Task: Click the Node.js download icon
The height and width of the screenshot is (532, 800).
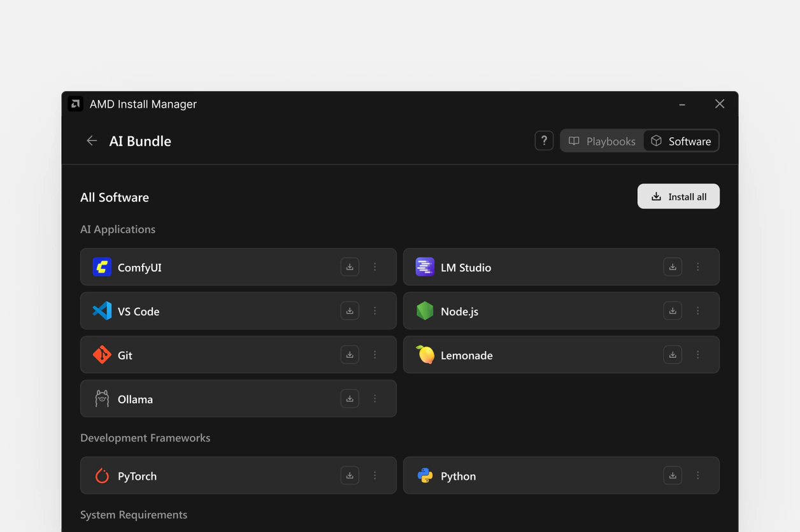Action: (x=673, y=311)
